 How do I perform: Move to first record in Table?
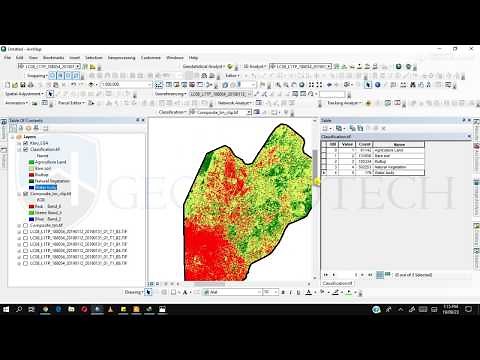tap(326, 275)
